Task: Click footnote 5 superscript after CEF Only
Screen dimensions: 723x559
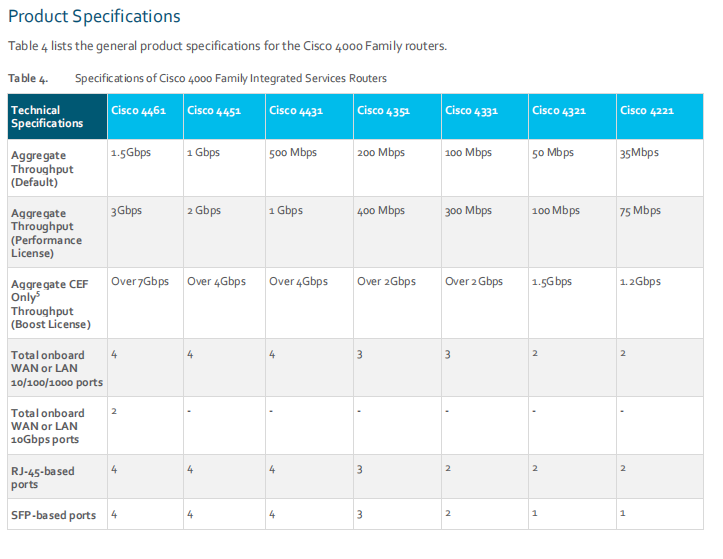Action: click(39, 293)
